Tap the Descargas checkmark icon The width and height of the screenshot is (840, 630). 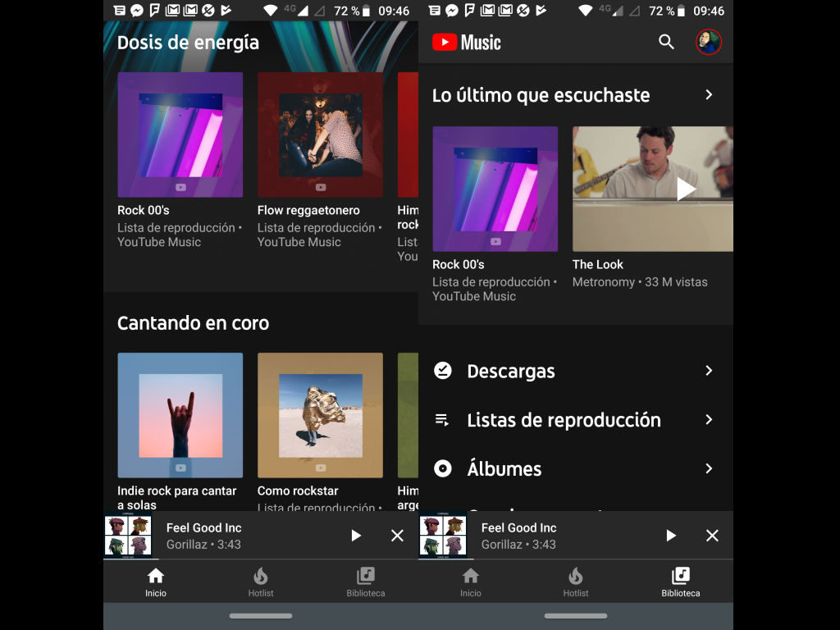click(x=442, y=371)
